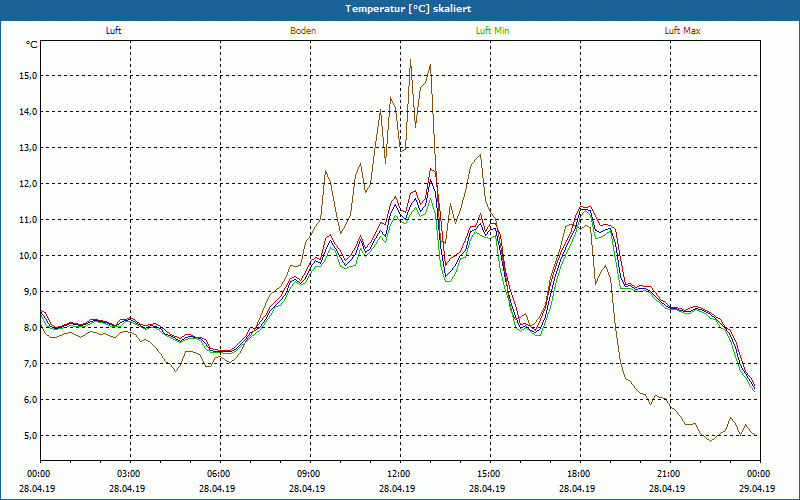Click the 21:00 time axis label
Image resolution: width=800 pixels, height=500 pixels.
pos(668,474)
